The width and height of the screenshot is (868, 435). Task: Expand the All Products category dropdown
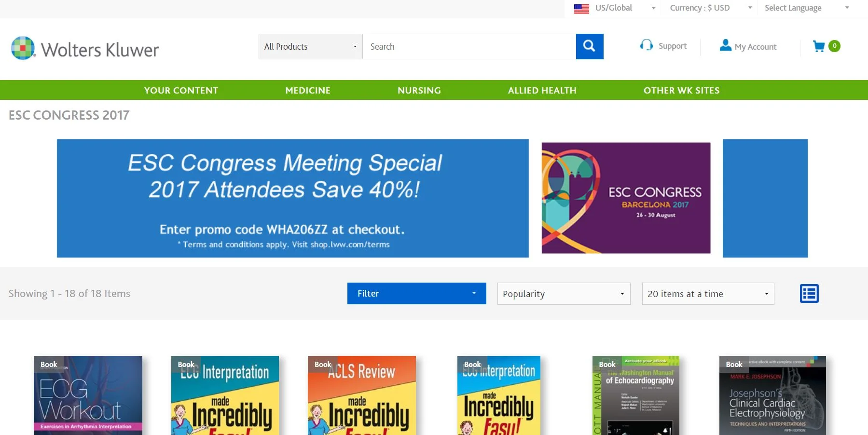tap(310, 46)
